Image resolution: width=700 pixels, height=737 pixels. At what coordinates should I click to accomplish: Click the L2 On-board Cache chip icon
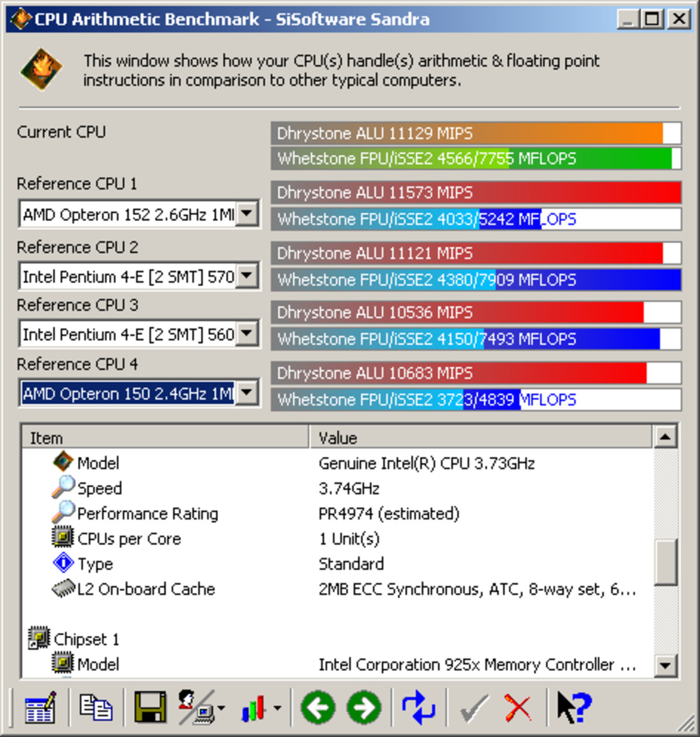coord(64,588)
